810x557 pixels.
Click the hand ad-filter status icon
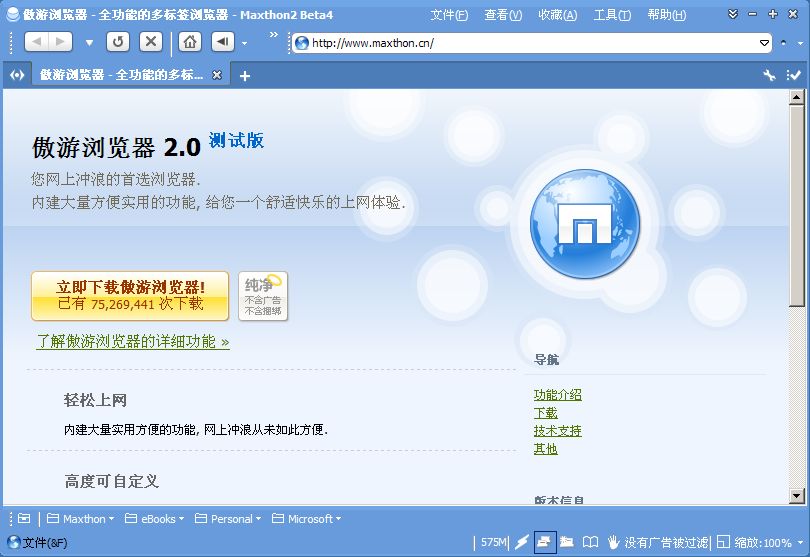click(x=613, y=542)
